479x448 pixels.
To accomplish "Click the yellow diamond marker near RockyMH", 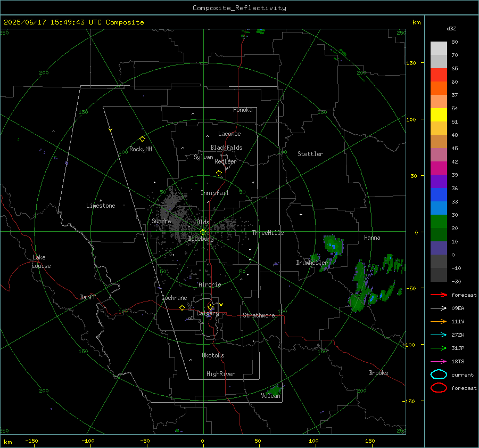I will (142, 139).
